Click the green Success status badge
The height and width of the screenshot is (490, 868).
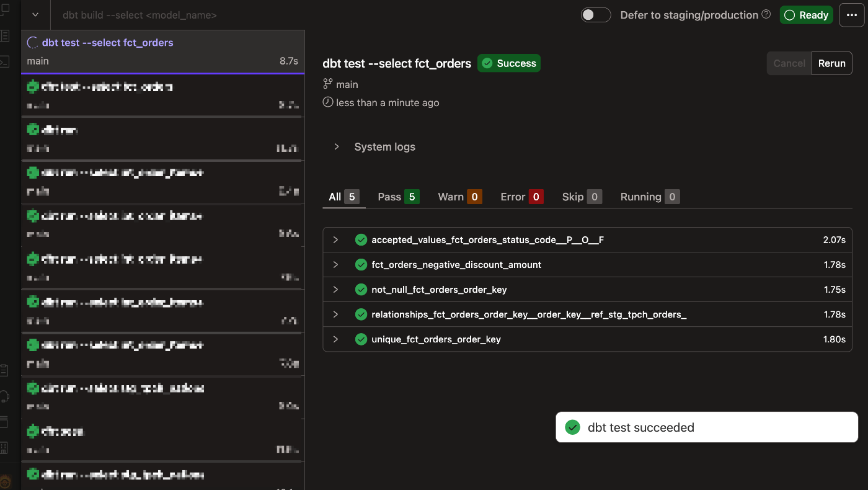pyautogui.click(x=509, y=63)
